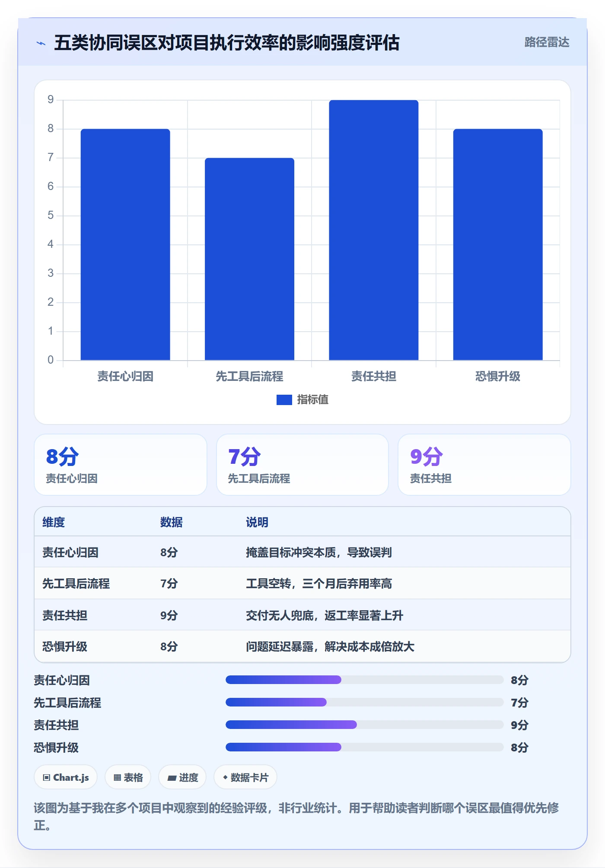605x868 pixels.
Task: Click the chart title 五类协同误区对项目执行效率的影响强度评估
Action: (227, 43)
